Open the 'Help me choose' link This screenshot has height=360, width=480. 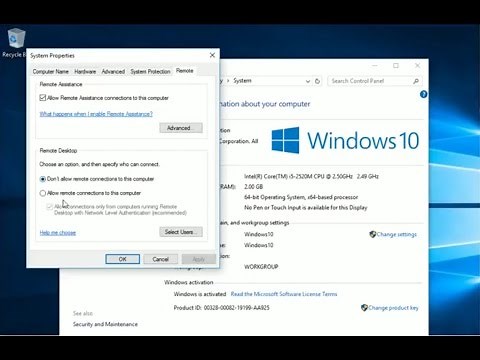(x=58, y=233)
